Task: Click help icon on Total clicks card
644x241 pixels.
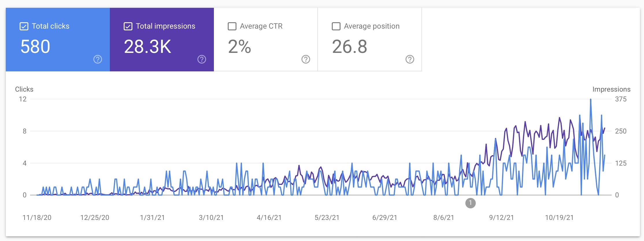Action: 98,60
